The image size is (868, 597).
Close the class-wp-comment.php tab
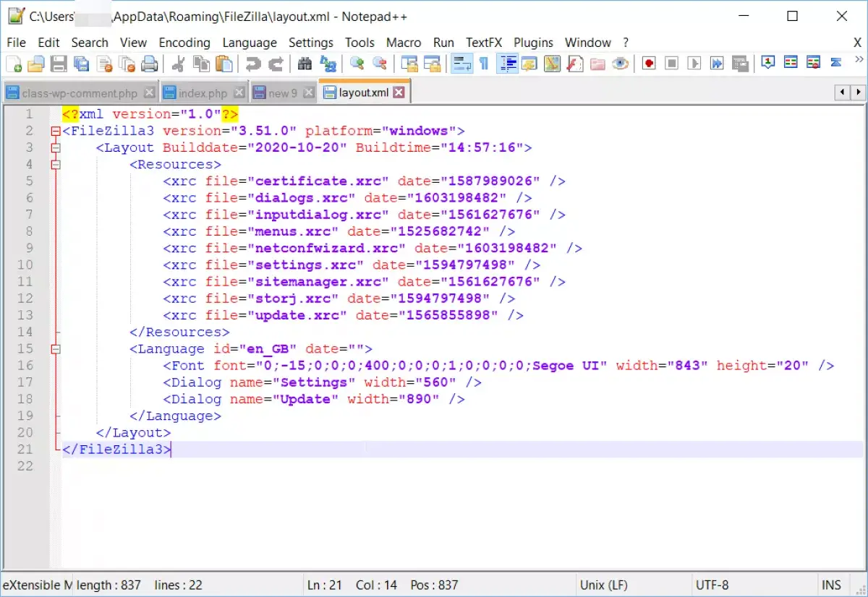pyautogui.click(x=149, y=93)
